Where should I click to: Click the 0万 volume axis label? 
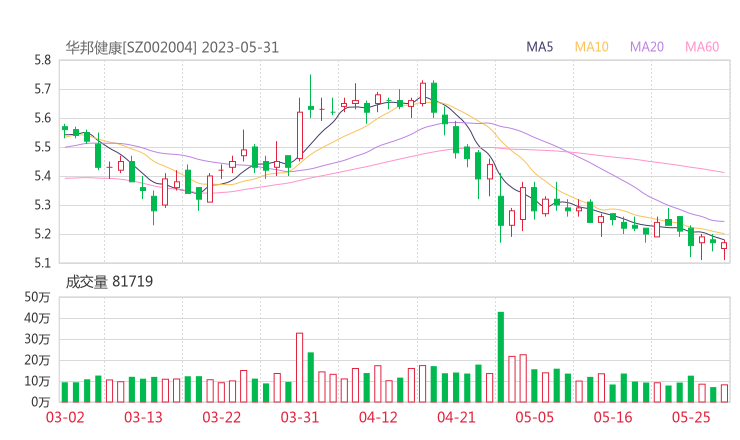click(41, 402)
